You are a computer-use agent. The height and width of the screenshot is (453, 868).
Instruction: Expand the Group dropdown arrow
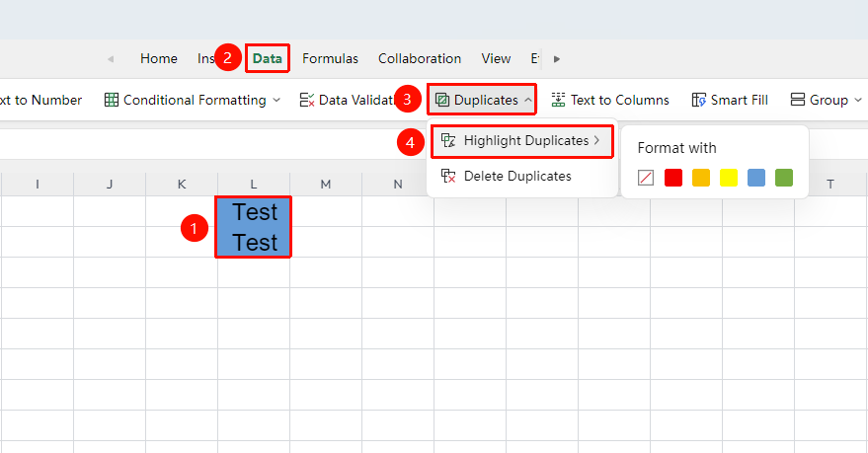(858, 100)
